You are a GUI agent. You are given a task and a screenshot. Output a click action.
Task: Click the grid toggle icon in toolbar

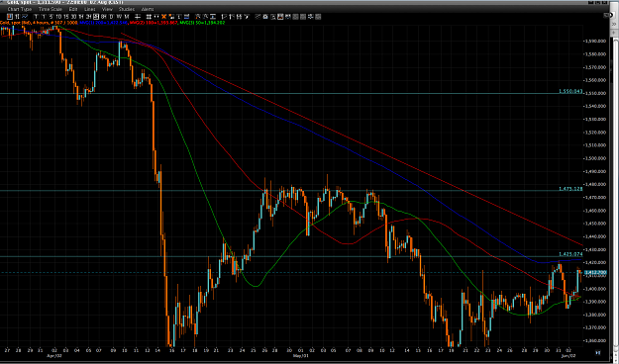tap(149, 16)
